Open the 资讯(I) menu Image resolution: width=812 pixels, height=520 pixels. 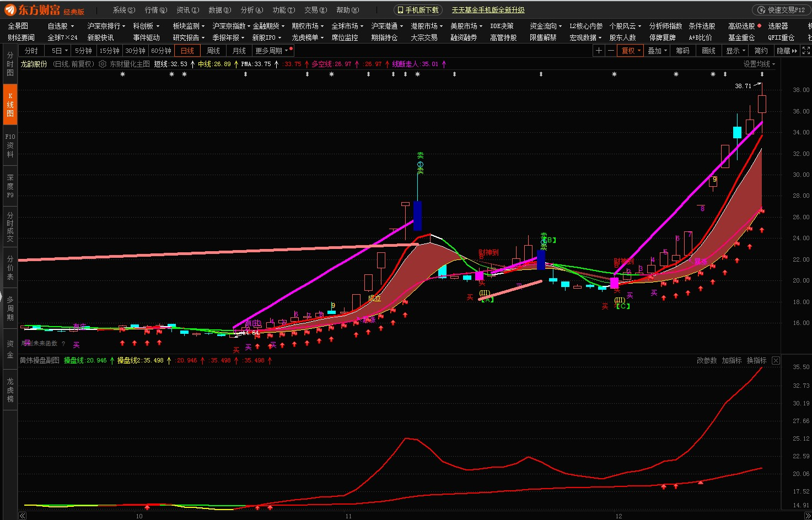[x=188, y=10]
